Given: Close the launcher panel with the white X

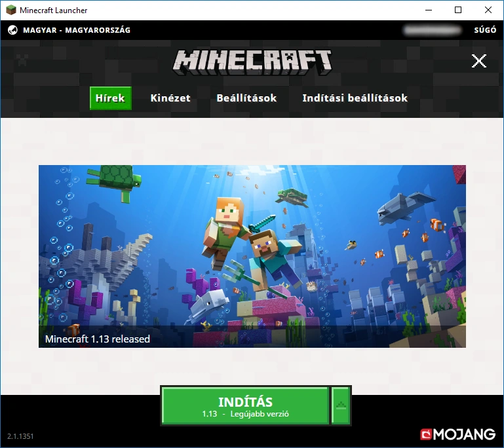Looking at the screenshot, I should coord(478,61).
